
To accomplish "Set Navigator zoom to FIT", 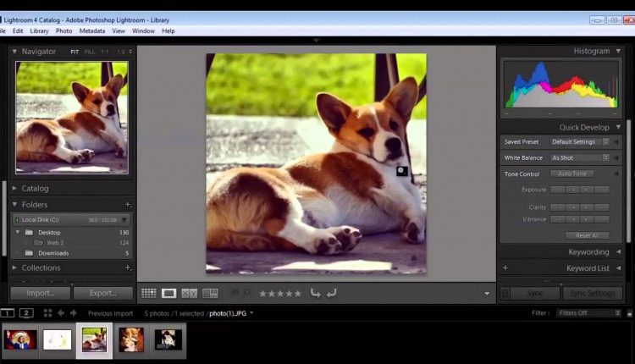I will pyautogui.click(x=75, y=52).
